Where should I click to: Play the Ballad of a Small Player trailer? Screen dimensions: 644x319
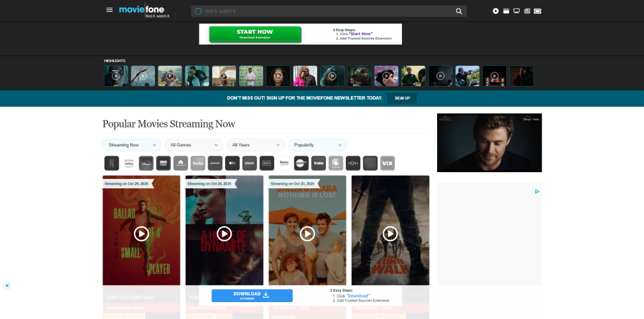click(x=142, y=234)
